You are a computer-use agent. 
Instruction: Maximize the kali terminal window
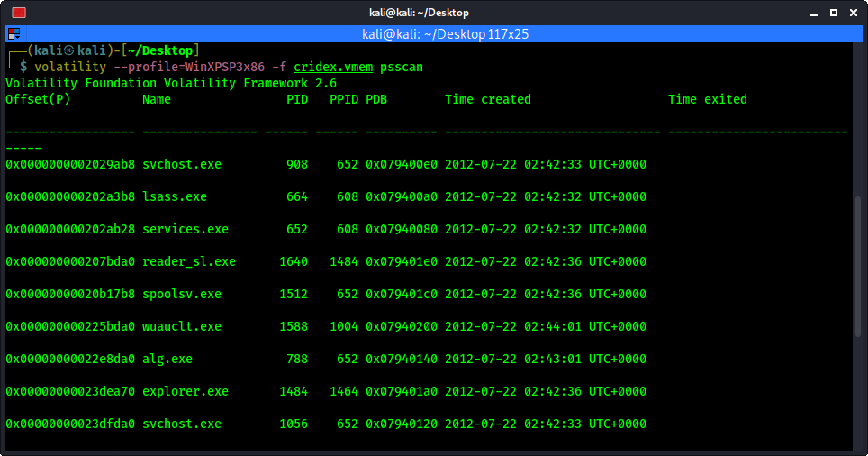[x=834, y=13]
